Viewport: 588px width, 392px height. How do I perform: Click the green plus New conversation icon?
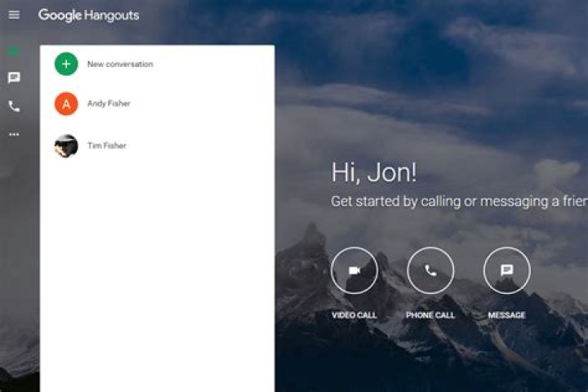pos(66,64)
